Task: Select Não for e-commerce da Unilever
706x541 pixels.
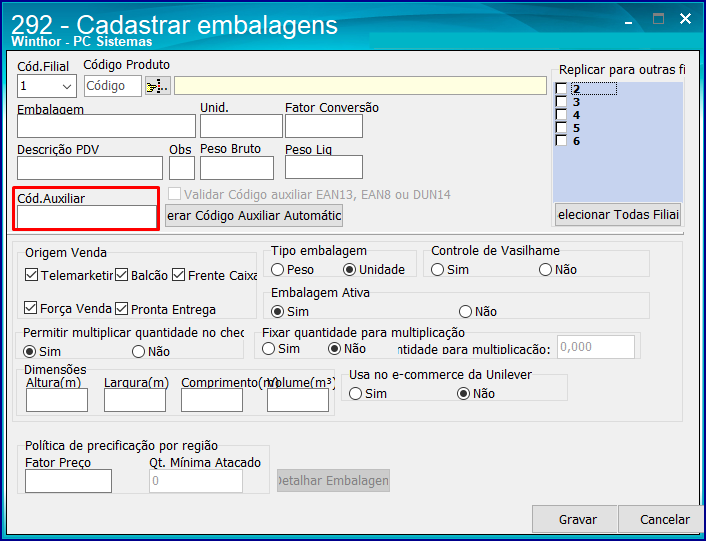Action: point(463,394)
